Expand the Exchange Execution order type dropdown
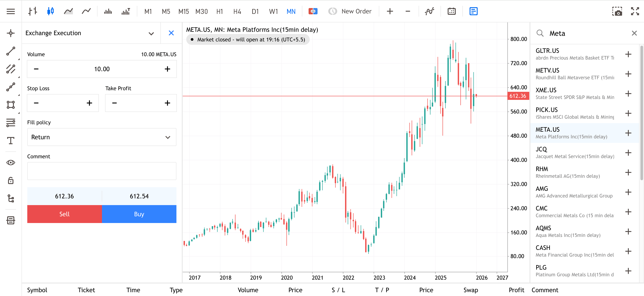The height and width of the screenshot is (296, 644). [x=151, y=33]
